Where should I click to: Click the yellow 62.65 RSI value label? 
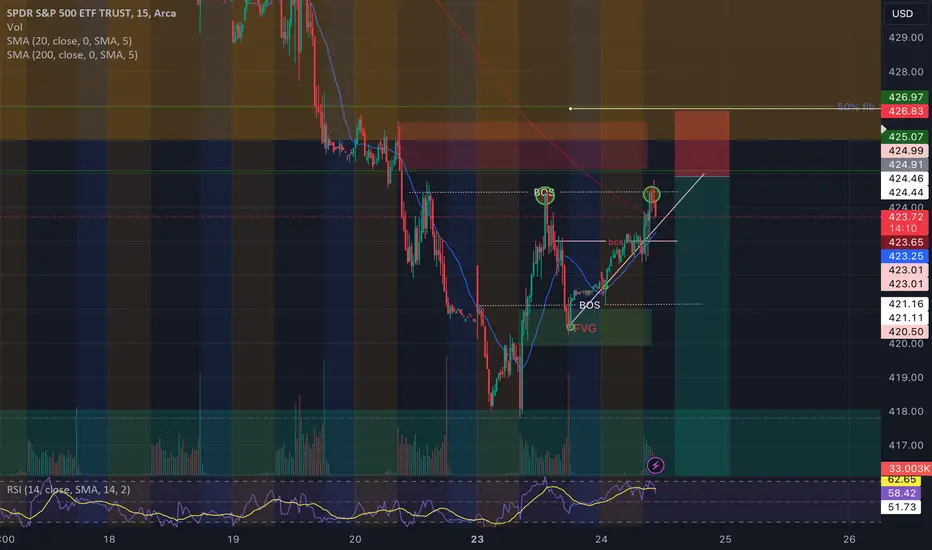pos(901,479)
